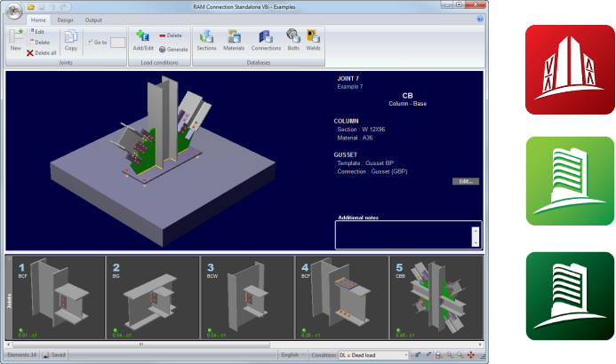Click the Copy joint icon
This screenshot has width=616, height=364.
pyautogui.click(x=71, y=41)
